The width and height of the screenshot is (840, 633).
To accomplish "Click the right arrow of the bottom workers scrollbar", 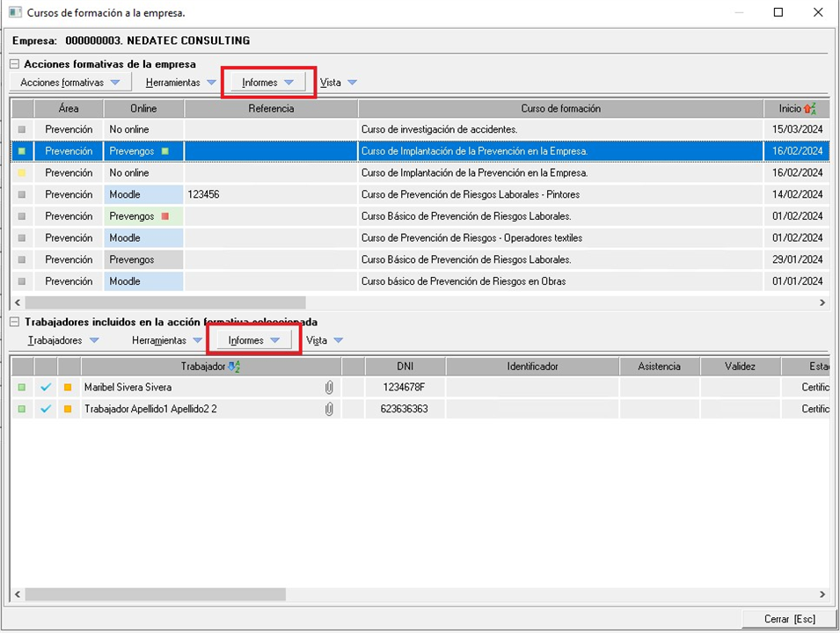I will point(822,594).
